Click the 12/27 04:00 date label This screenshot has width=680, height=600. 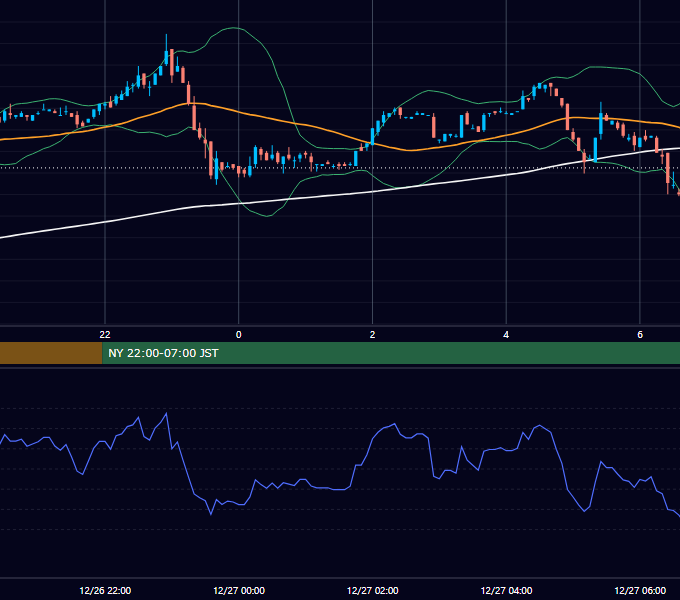pyautogui.click(x=507, y=590)
